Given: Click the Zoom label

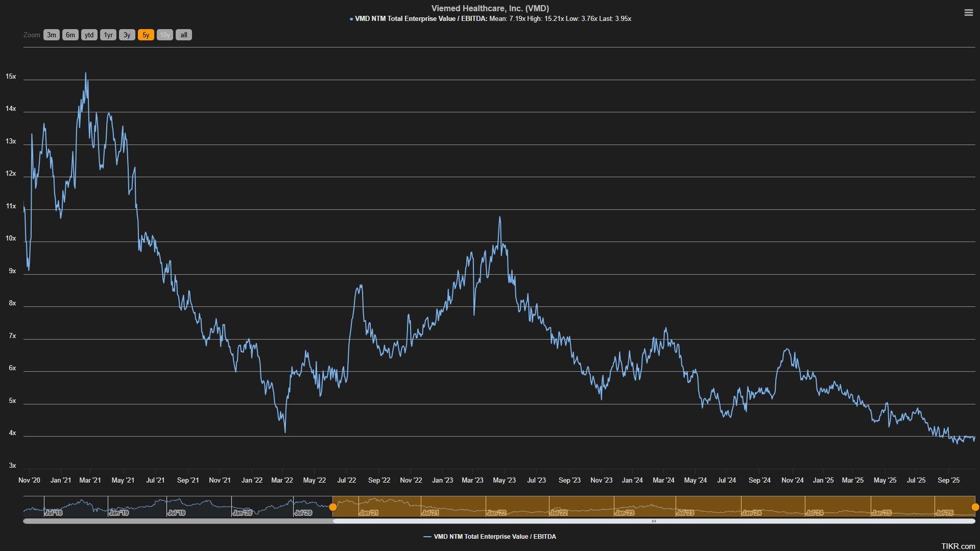Looking at the screenshot, I should (x=32, y=35).
